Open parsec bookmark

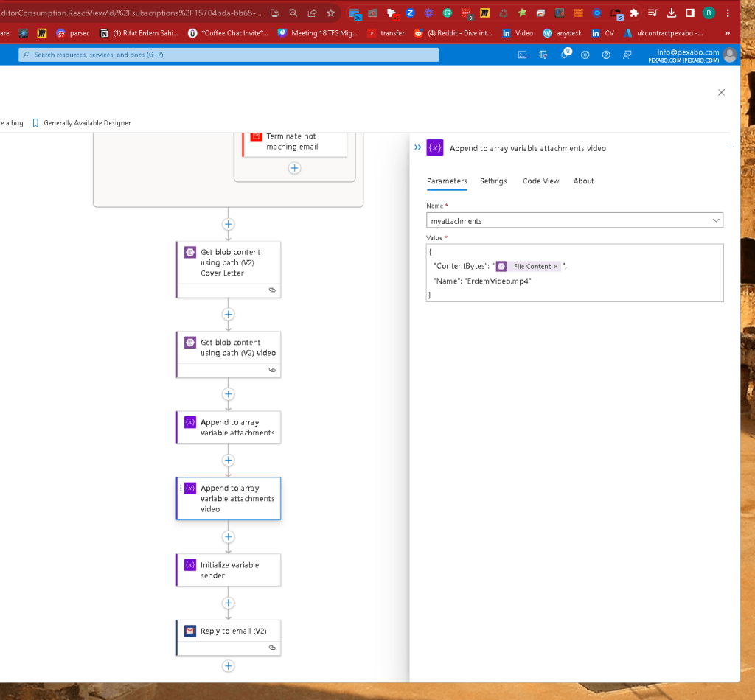73,33
